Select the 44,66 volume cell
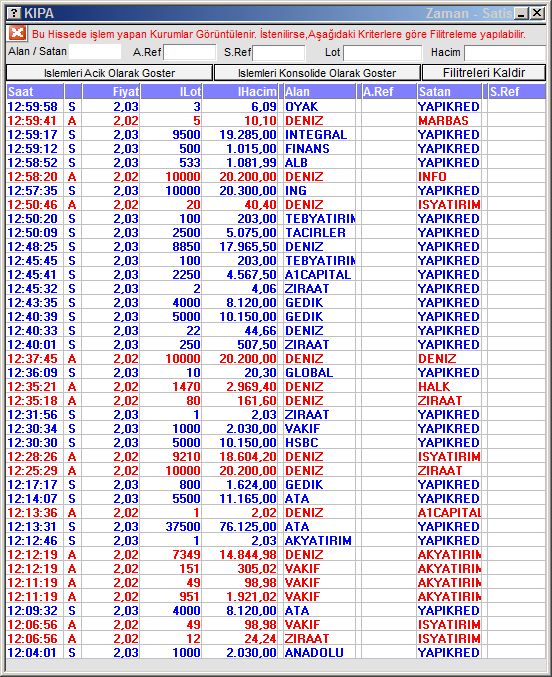The width and height of the screenshot is (552, 677). [240, 330]
